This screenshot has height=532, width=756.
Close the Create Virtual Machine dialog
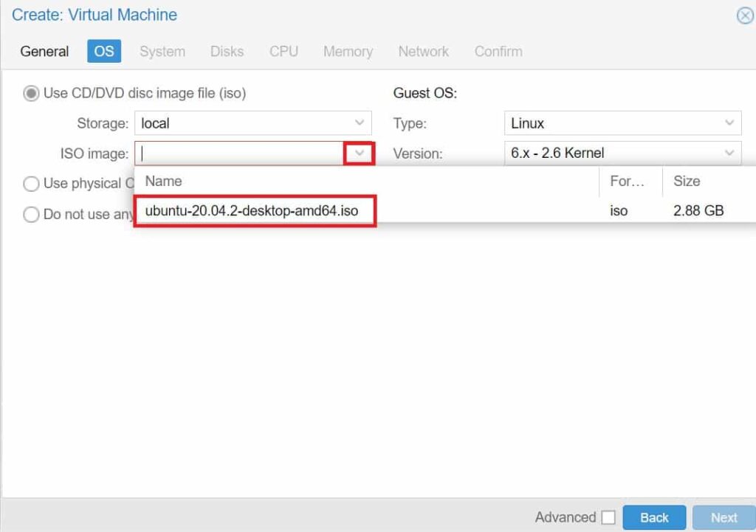[x=745, y=15]
